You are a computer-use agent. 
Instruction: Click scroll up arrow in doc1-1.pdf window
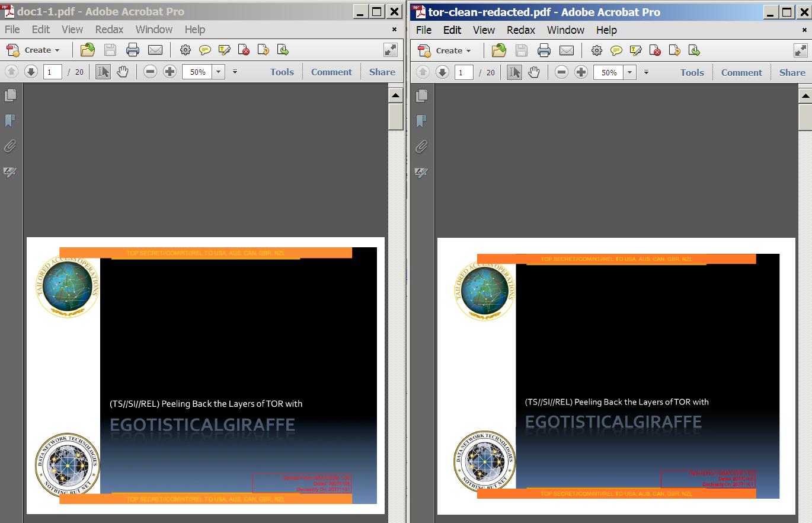[396, 95]
